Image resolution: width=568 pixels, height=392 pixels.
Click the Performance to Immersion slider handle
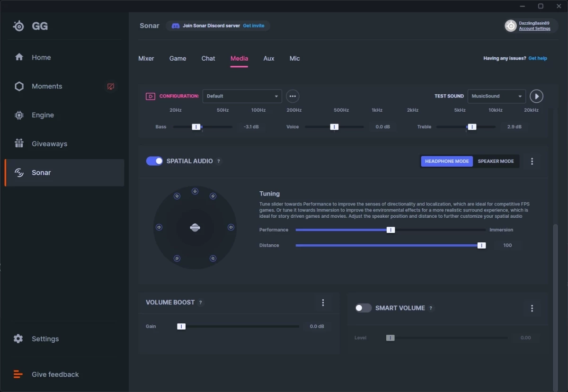click(x=390, y=230)
